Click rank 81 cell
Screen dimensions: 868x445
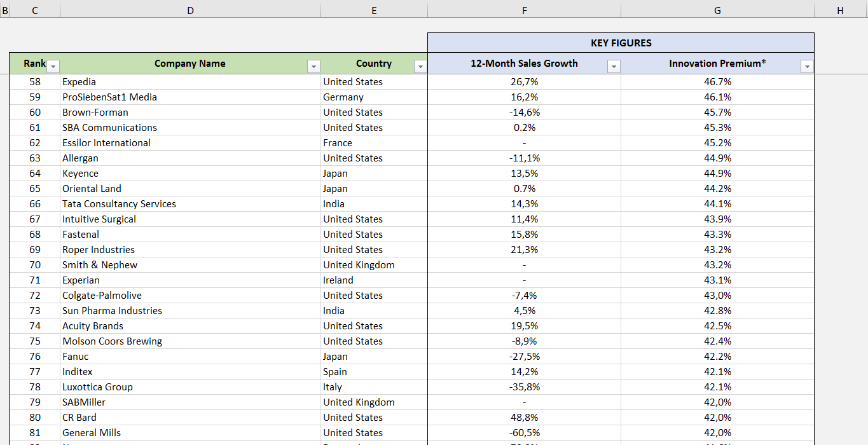click(x=35, y=433)
